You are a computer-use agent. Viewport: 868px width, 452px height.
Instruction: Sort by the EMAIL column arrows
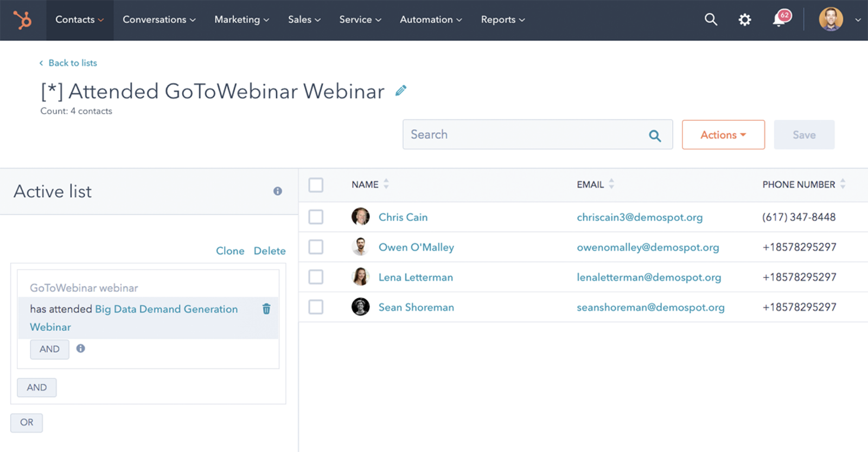click(x=611, y=184)
